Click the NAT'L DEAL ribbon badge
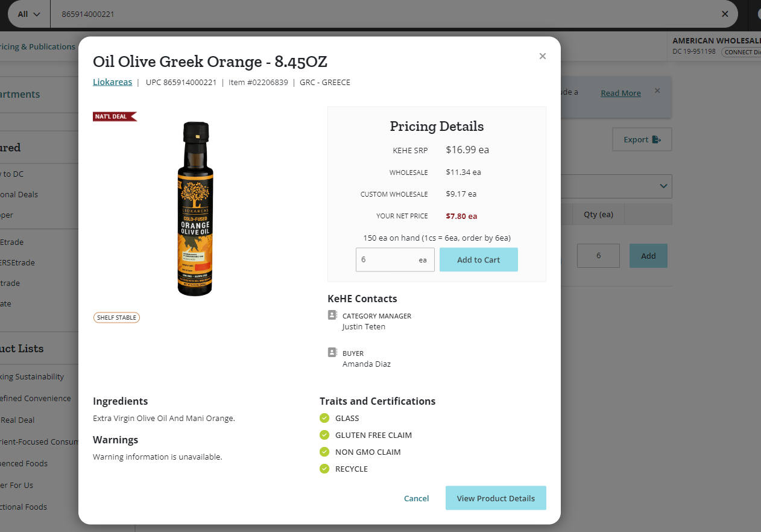This screenshot has height=532, width=761. tap(115, 116)
